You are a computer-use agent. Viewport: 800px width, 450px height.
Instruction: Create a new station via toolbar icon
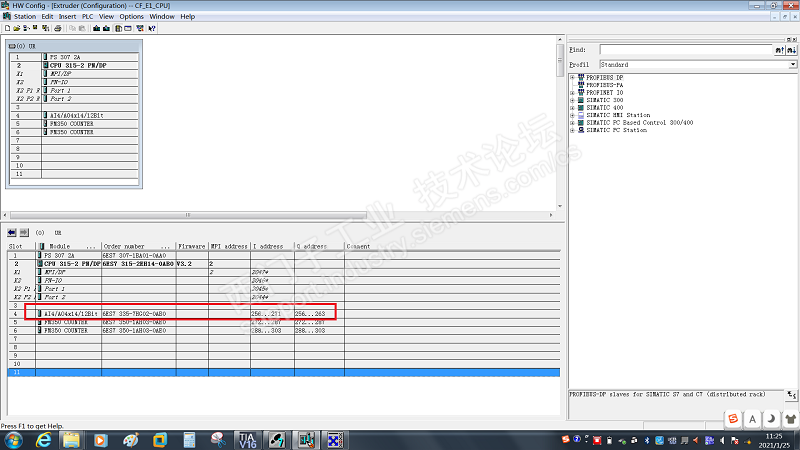pos(7,28)
